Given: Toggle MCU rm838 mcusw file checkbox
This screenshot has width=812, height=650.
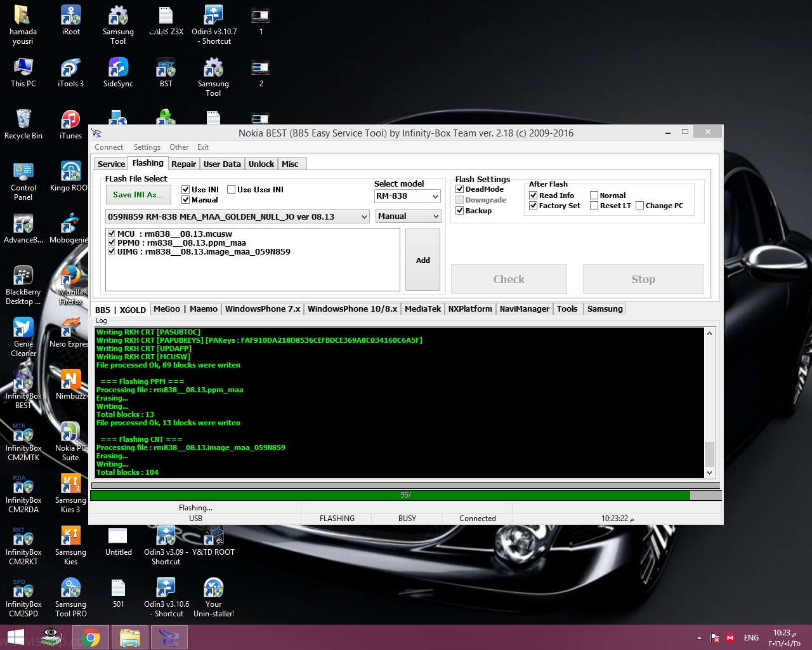Looking at the screenshot, I should (112, 234).
